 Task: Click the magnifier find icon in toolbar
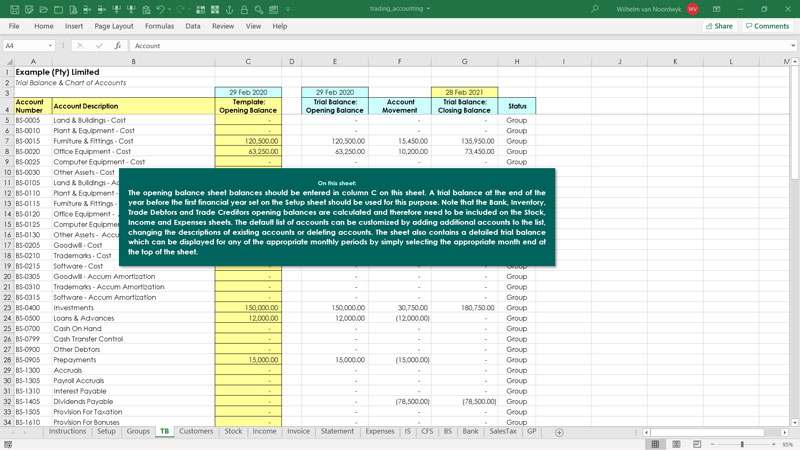259,9
